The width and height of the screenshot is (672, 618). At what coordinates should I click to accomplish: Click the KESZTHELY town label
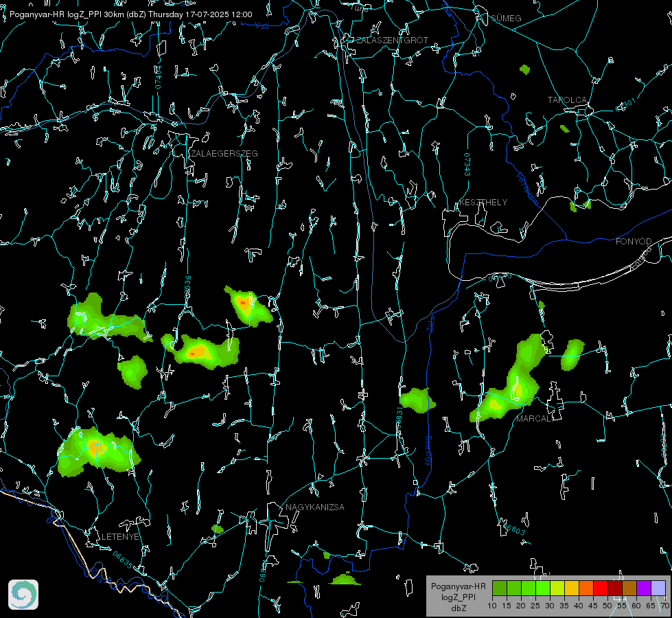coord(483,203)
